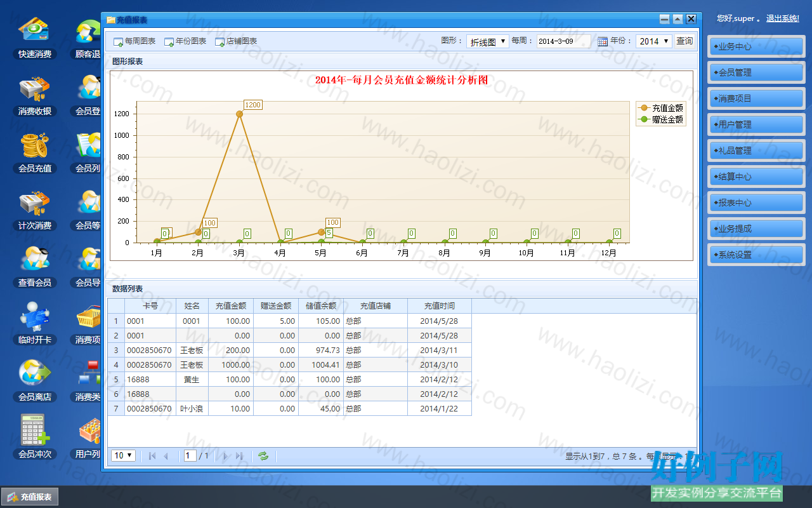Sort by the 赠送金额 column header
The height and width of the screenshot is (508, 812).
[276, 306]
